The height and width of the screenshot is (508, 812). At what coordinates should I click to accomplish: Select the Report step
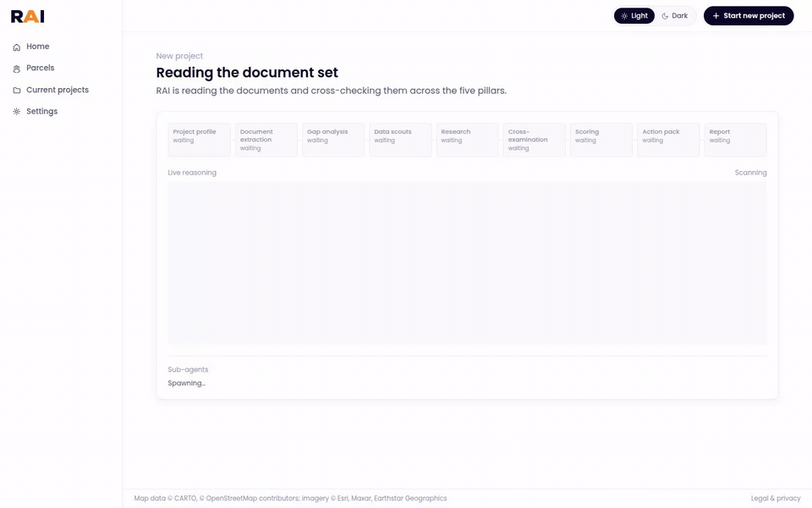pyautogui.click(x=735, y=140)
